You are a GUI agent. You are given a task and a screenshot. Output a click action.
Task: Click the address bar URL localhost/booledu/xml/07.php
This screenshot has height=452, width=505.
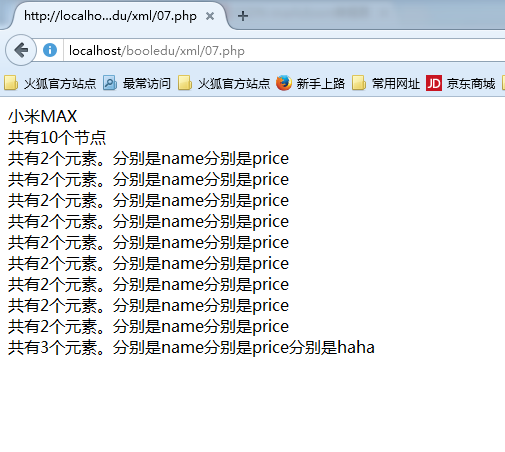click(157, 51)
